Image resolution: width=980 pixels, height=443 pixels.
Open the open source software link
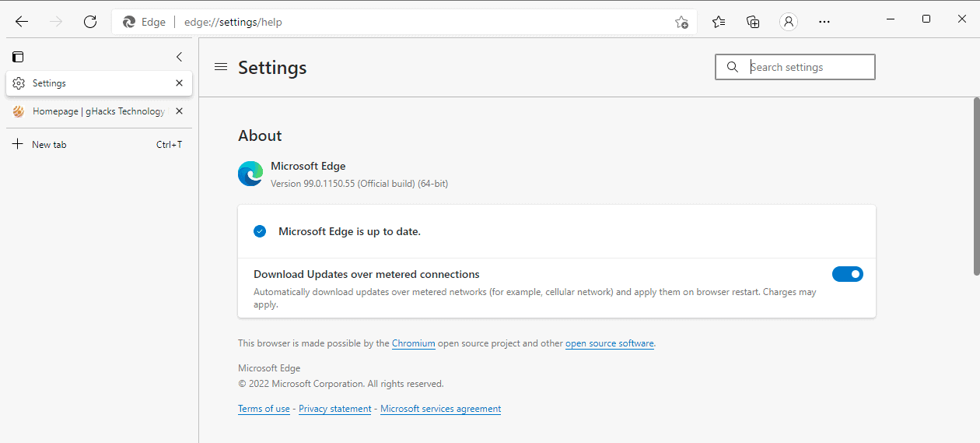(610, 343)
